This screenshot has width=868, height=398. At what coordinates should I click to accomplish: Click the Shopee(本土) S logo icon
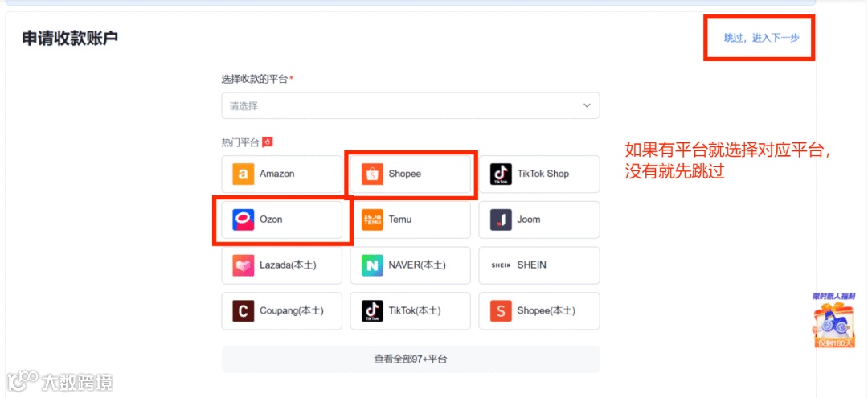click(x=501, y=311)
